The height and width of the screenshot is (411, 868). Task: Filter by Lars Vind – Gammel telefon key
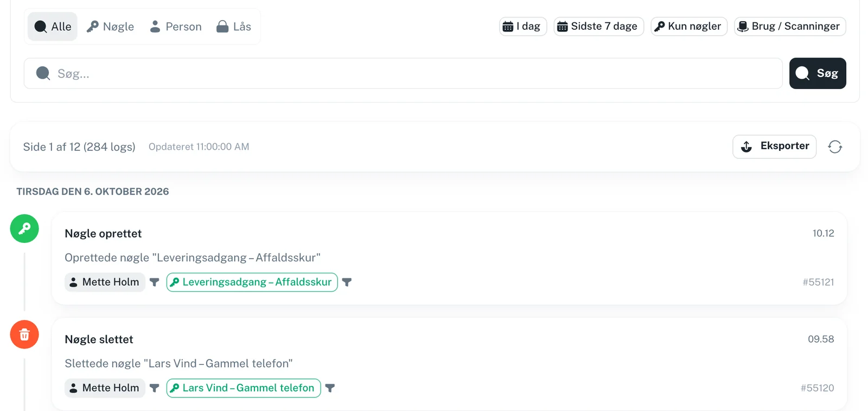pyautogui.click(x=330, y=388)
